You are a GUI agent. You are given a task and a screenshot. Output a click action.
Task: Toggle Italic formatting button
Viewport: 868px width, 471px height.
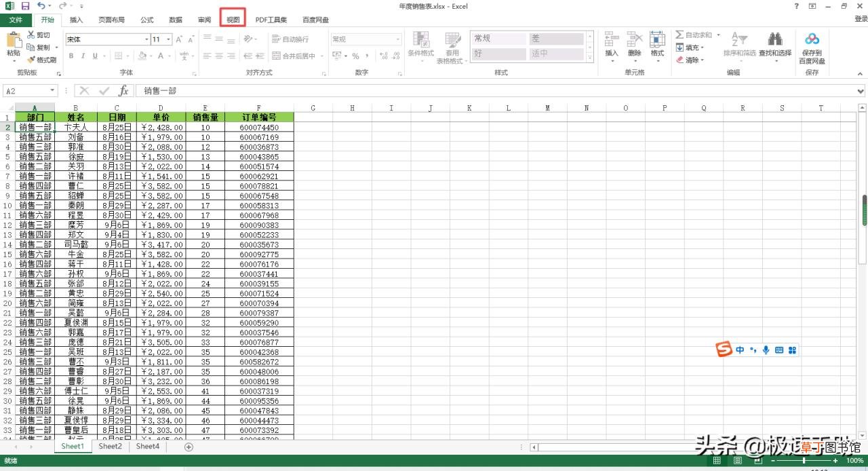point(83,56)
